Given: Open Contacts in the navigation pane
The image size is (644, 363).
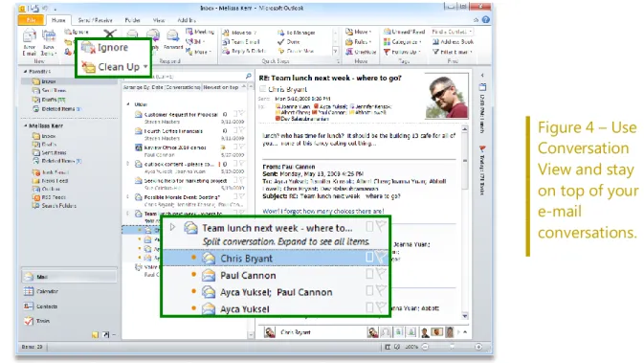Looking at the screenshot, I should tap(40, 306).
